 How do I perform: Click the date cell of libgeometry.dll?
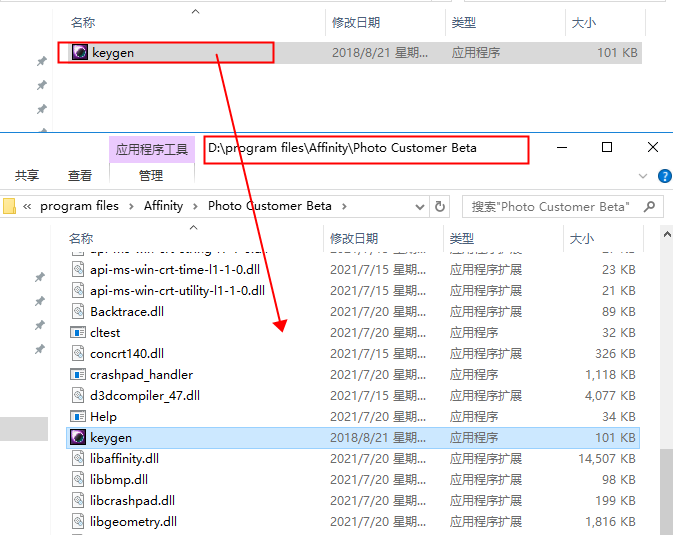coord(378,522)
